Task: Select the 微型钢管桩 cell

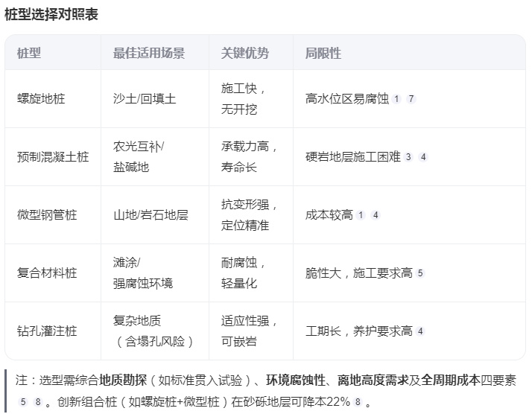Action: [x=47, y=215]
